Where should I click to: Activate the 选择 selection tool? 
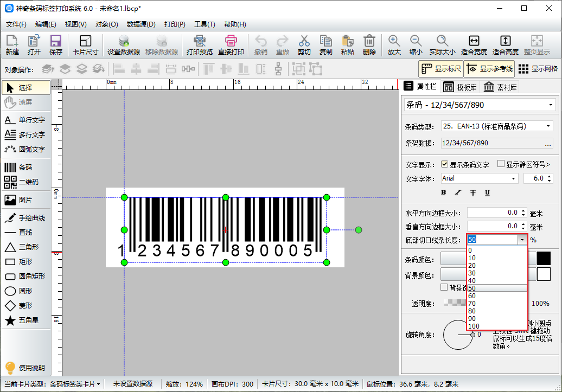coord(26,87)
